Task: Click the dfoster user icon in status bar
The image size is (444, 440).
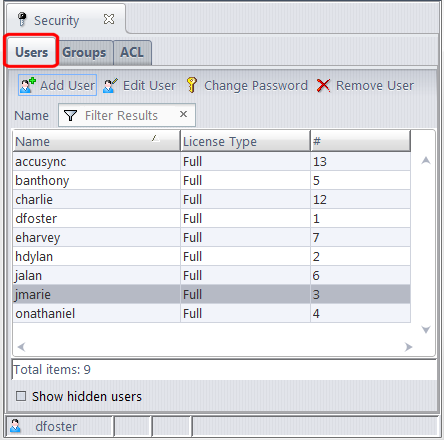Action: pos(15,426)
